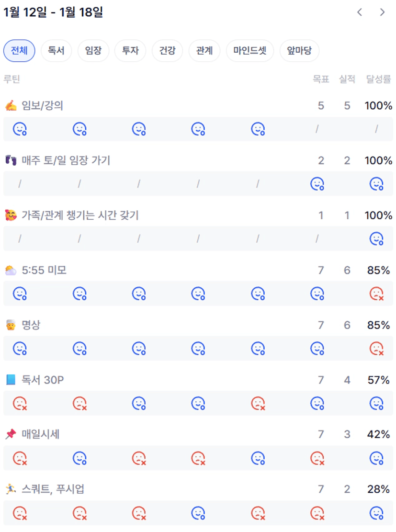396x532 pixels.
Task: Click the sun-cloud icon beside 5:55 미모
Action: [11, 271]
